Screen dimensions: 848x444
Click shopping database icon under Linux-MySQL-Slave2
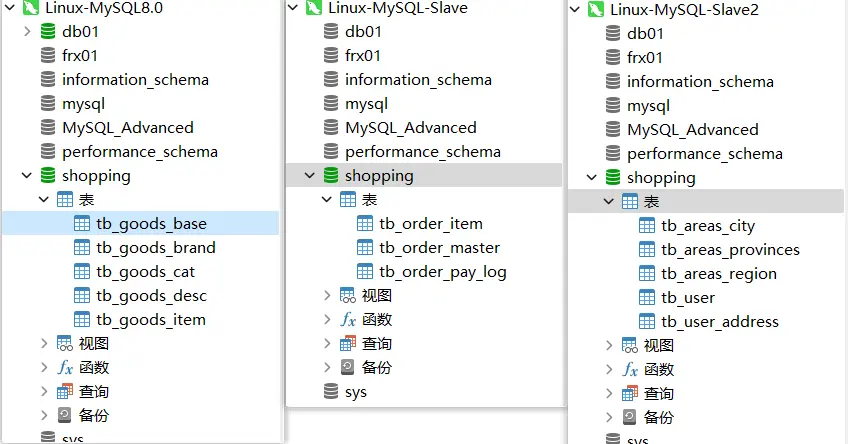tap(613, 177)
